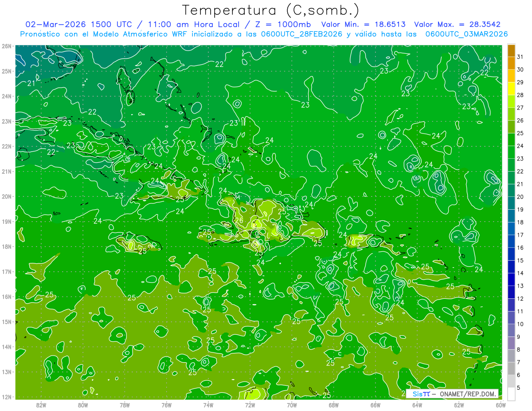
Task: Click the 'Valor Min. = 18.6513' text
Action: (x=364, y=24)
